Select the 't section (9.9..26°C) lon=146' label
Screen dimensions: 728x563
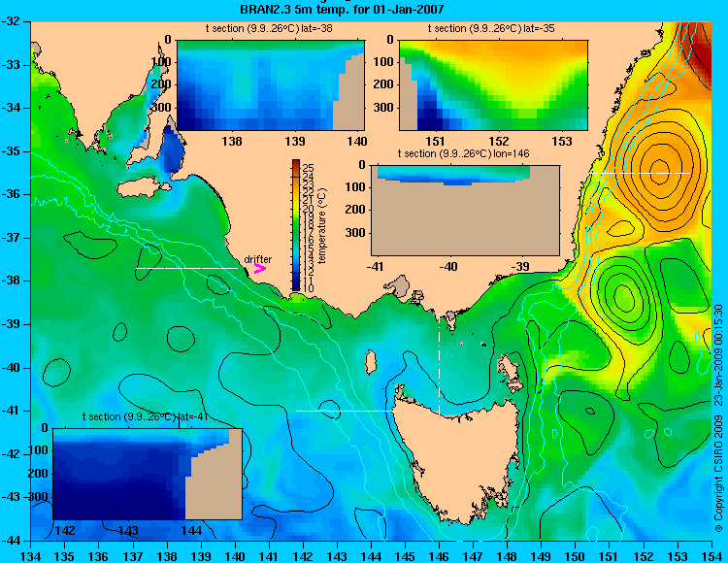coord(463,153)
